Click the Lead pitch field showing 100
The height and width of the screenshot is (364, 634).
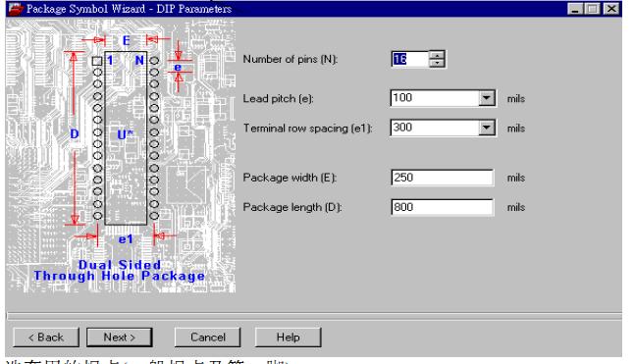coord(435,98)
